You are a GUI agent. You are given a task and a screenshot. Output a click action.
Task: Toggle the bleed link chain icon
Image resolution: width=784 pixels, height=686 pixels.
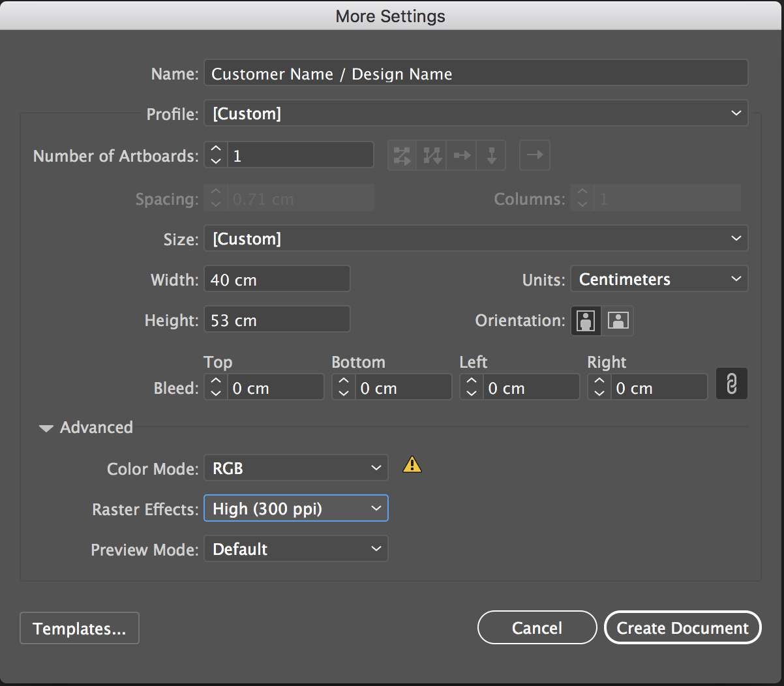click(x=732, y=384)
